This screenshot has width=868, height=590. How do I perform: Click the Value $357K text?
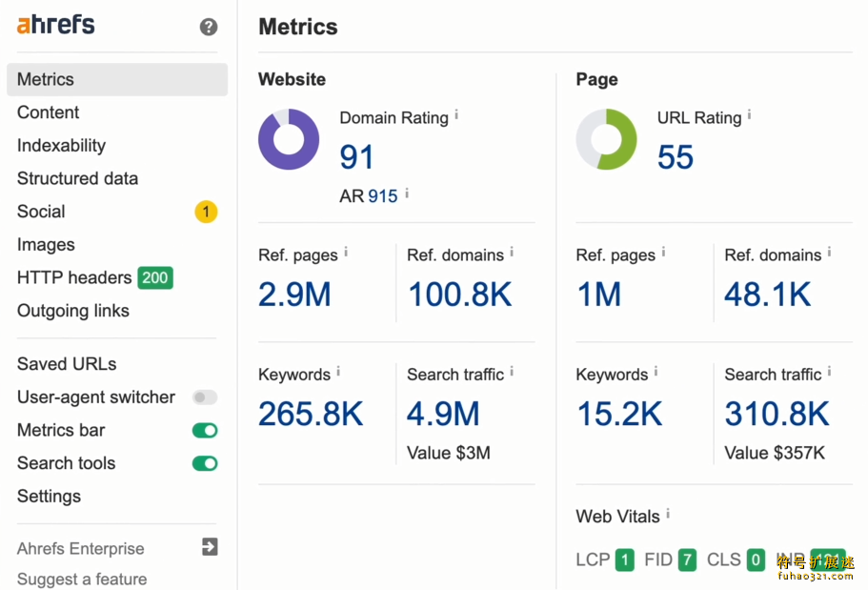coord(775,453)
